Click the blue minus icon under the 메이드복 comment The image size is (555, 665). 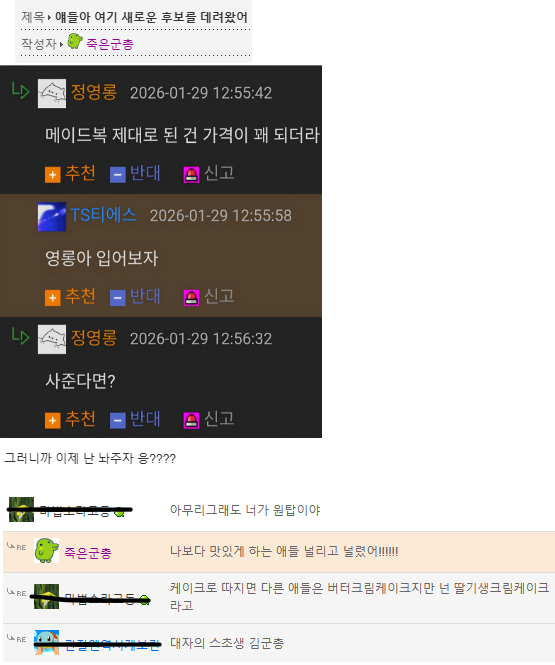click(x=117, y=174)
